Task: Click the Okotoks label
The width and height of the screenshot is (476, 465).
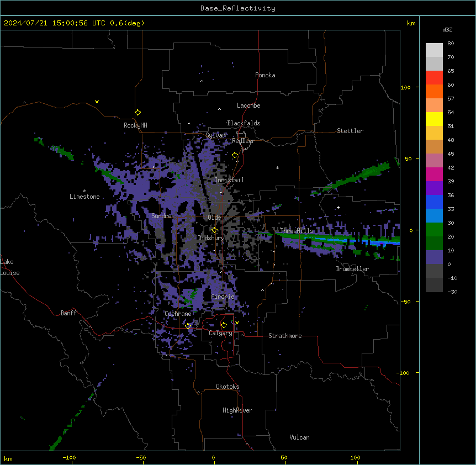Action: pos(228,387)
